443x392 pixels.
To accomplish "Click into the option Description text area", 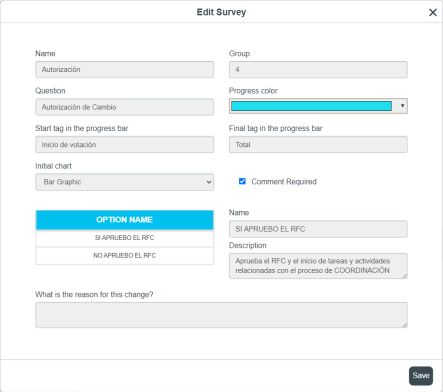I will [x=318, y=266].
